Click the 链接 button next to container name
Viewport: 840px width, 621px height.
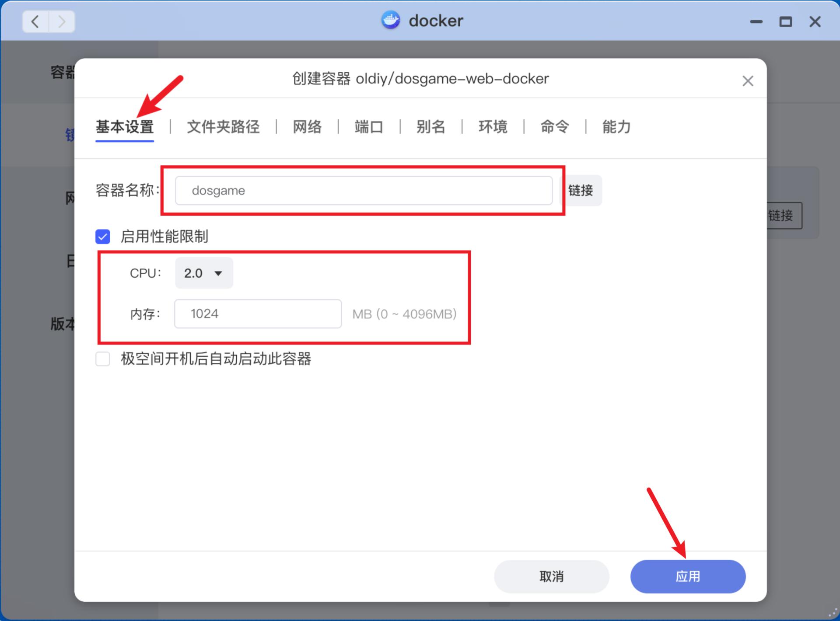(581, 190)
